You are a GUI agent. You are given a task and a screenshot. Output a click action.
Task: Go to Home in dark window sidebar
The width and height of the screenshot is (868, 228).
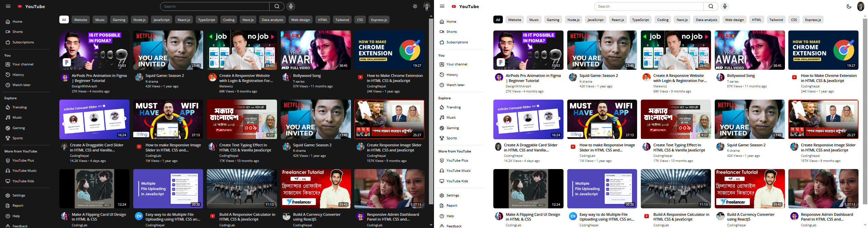(26, 22)
